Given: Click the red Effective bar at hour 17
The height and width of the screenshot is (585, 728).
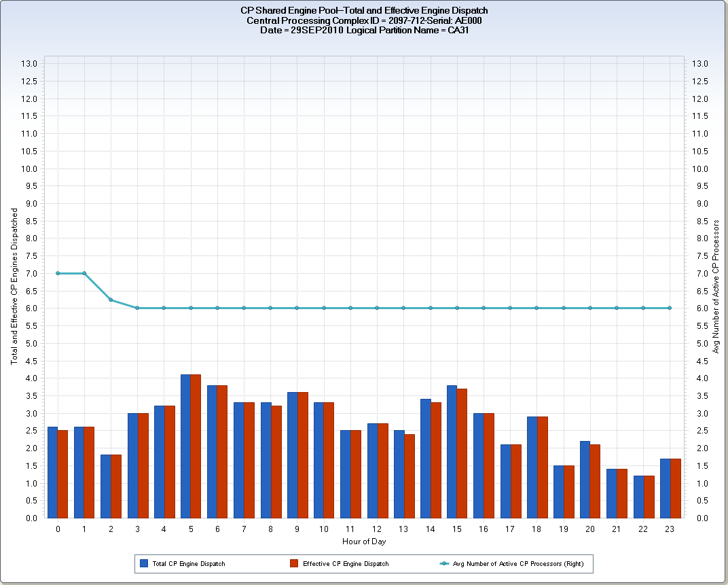Looking at the screenshot, I should pos(515,481).
